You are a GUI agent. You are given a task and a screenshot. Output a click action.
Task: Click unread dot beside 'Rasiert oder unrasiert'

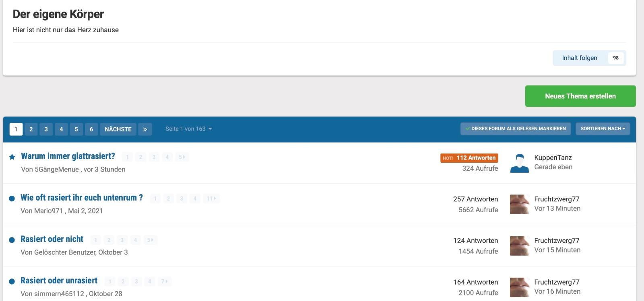(12, 281)
